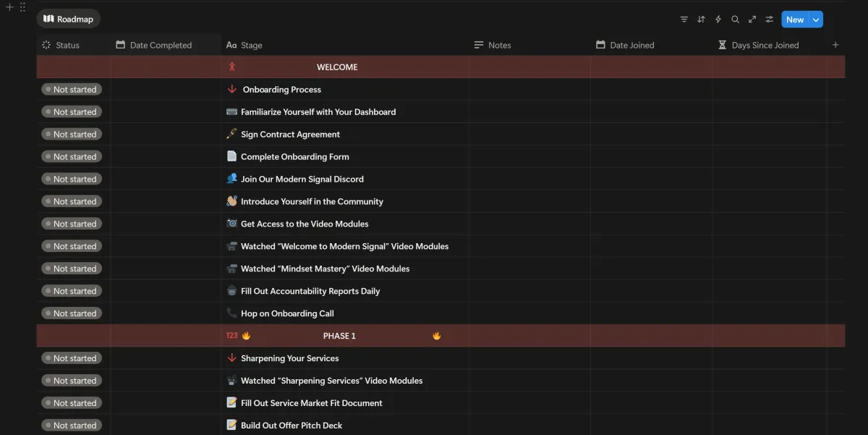Open the Days Since Joined column header
The height and width of the screenshot is (435, 868).
point(769,45)
